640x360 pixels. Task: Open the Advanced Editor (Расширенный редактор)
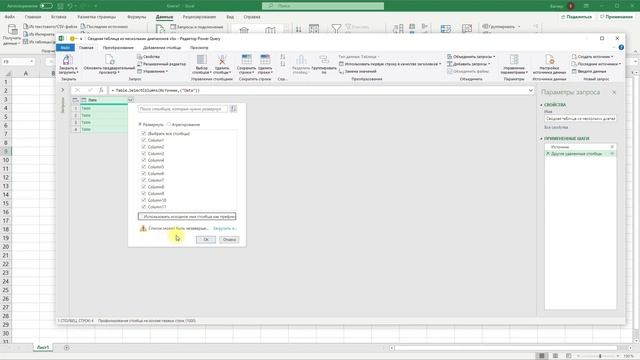tap(162, 64)
